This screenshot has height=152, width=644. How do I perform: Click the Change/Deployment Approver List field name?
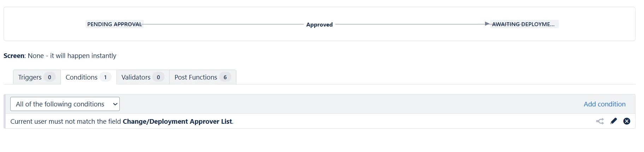click(x=177, y=121)
